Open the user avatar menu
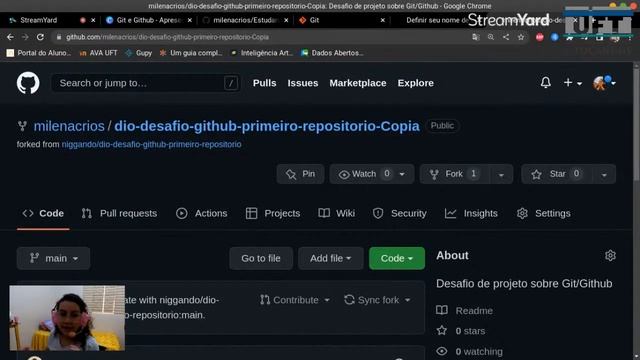Image resolution: width=640 pixels, height=360 pixels. (x=604, y=83)
